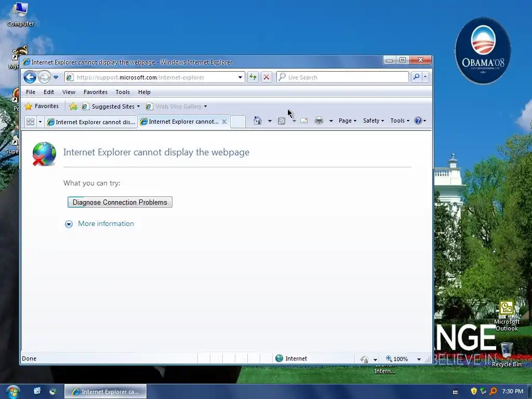Open the View menu
The image size is (532, 399).
[x=69, y=92]
